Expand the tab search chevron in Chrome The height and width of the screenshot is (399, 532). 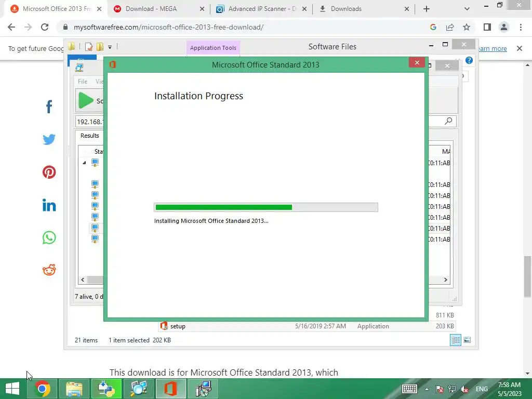pyautogui.click(x=467, y=9)
